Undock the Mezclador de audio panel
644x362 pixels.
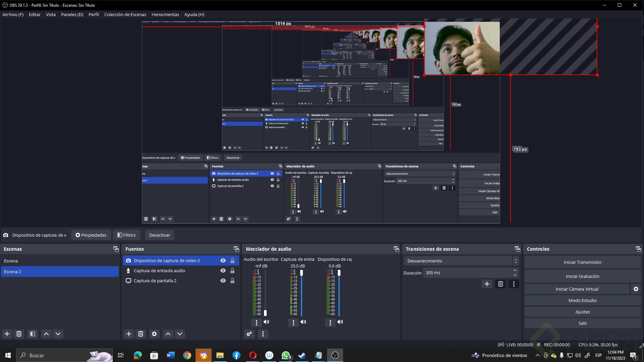click(x=396, y=249)
